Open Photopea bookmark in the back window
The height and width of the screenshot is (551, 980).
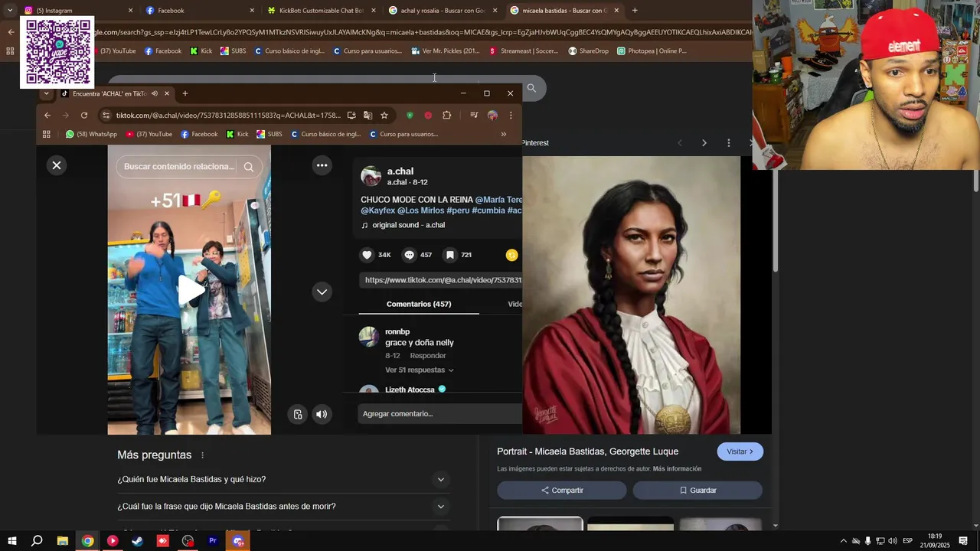tap(652, 51)
